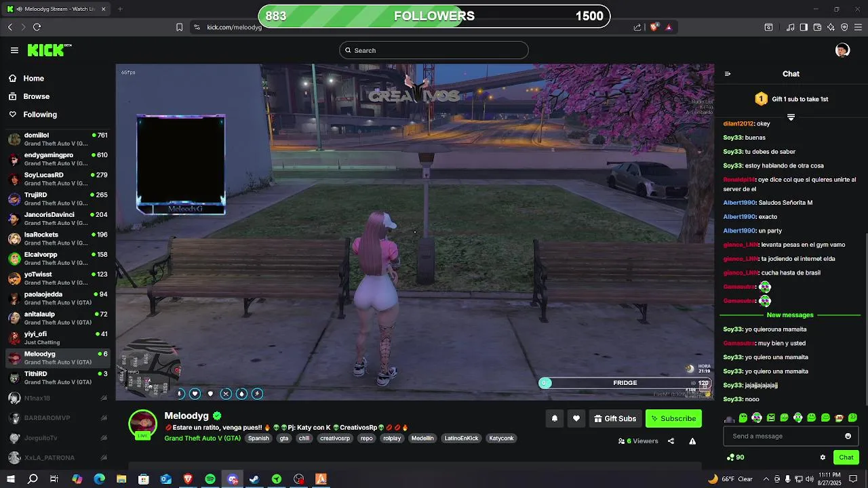Image resolution: width=868 pixels, height=488 pixels.
Task: Click the LatinoEnKick tag
Action: tap(461, 439)
